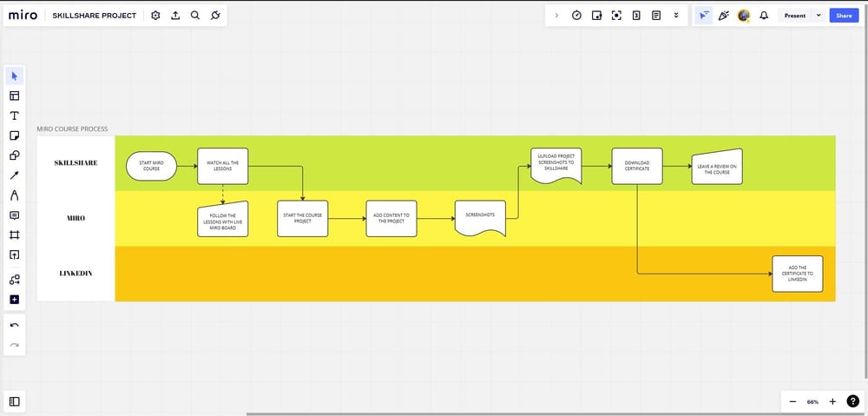Click the Share button

[845, 16]
